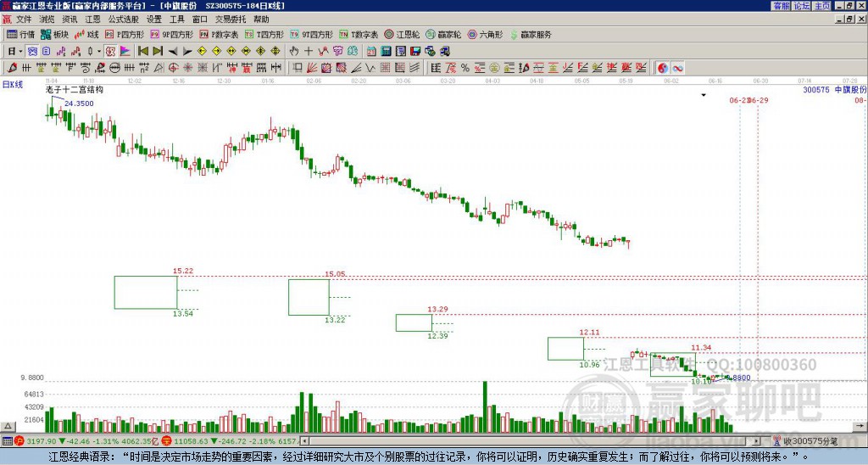
Task: Click the 15.22 price level label
Action: coord(183,271)
